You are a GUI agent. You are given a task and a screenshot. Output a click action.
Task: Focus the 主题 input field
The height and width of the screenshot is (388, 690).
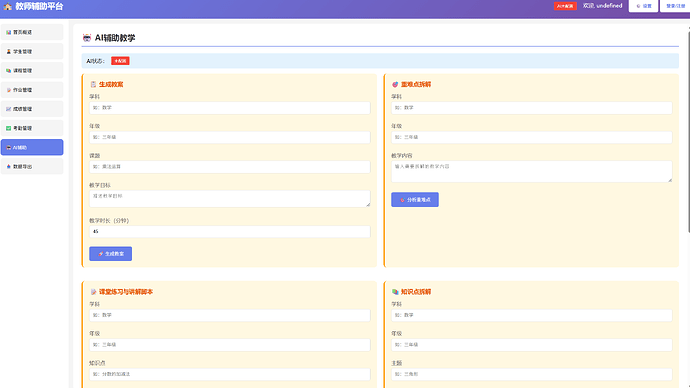point(532,374)
